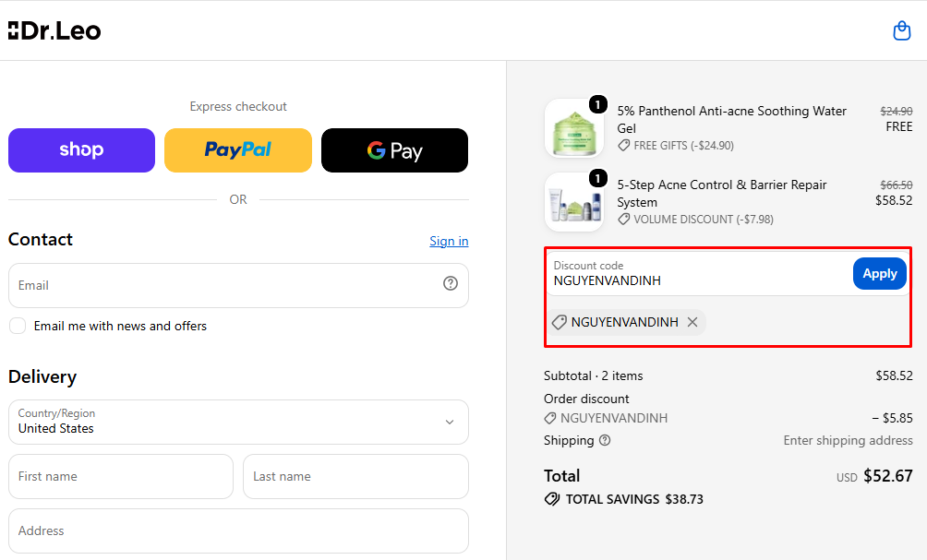The image size is (927, 560).
Task: Click the order discount amount '− $5.85'
Action: click(892, 418)
